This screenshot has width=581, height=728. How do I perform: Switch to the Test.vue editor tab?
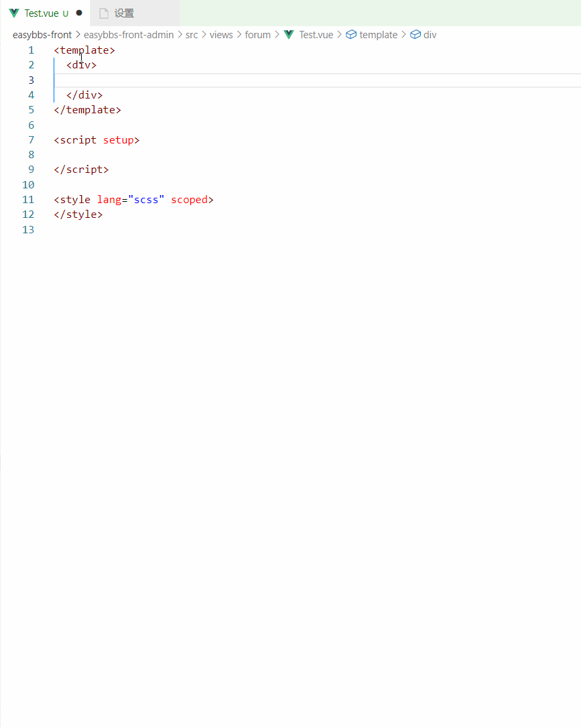tap(46, 13)
